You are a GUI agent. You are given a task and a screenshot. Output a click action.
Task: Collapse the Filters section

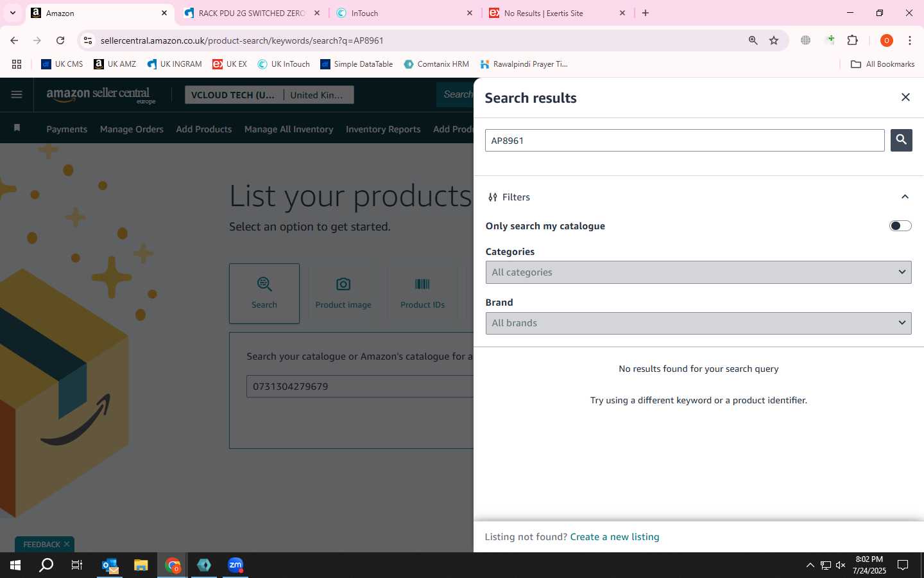905,197
